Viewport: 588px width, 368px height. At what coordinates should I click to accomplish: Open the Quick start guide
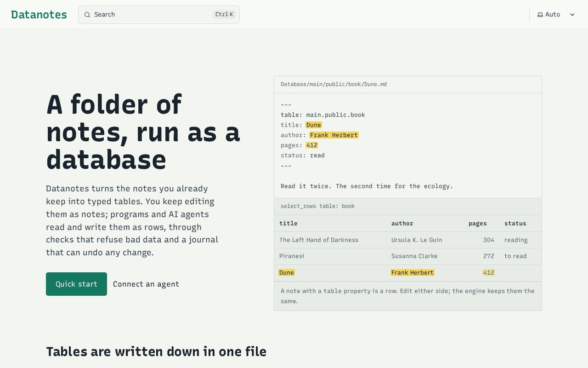[x=76, y=284]
